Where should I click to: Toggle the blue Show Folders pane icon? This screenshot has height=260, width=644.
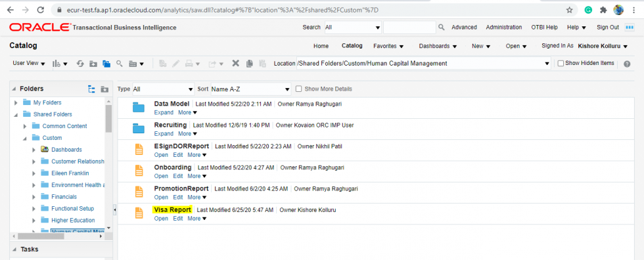click(106, 64)
